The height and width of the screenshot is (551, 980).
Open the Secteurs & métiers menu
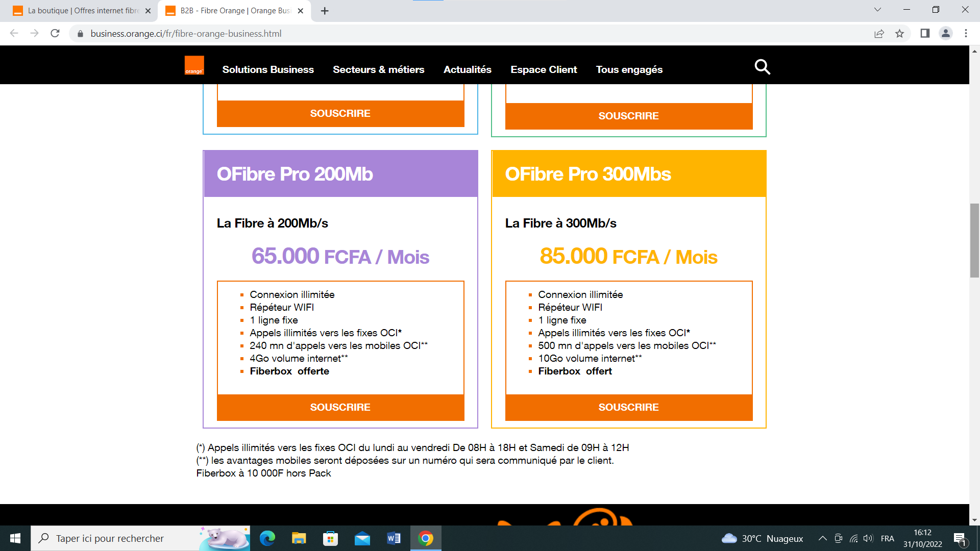pos(379,69)
